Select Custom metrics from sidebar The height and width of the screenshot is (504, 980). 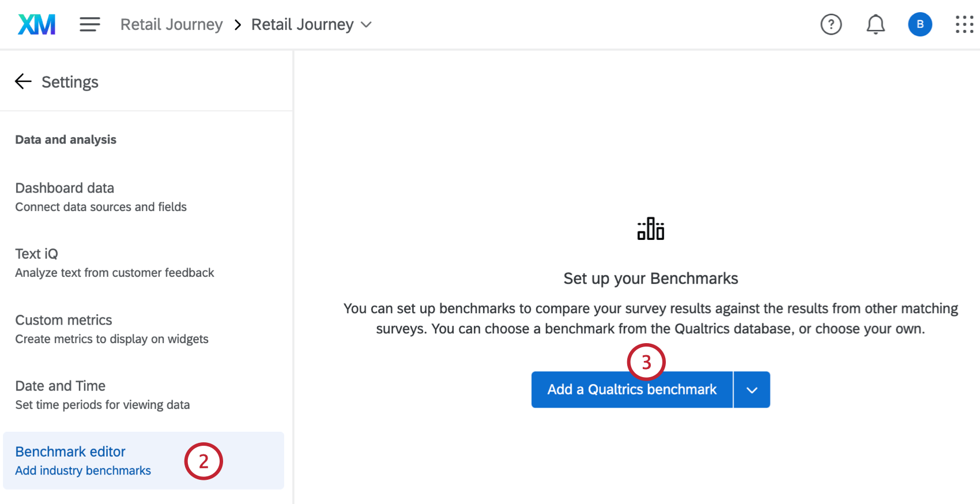63,319
